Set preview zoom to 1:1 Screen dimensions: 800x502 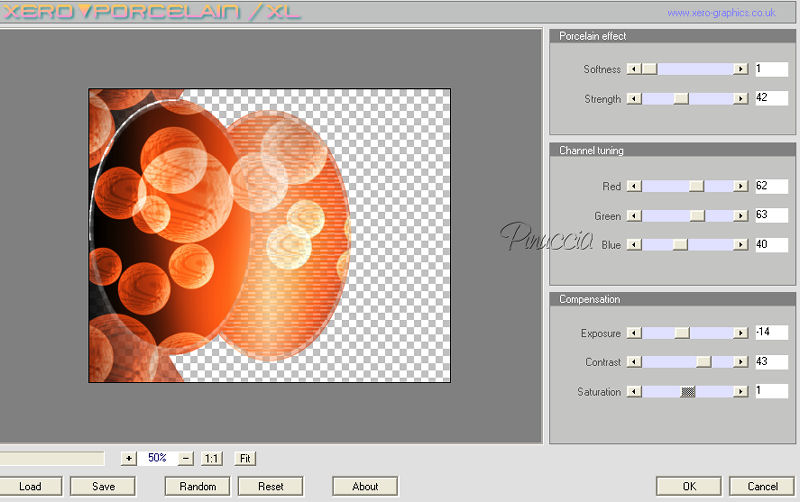point(211,458)
